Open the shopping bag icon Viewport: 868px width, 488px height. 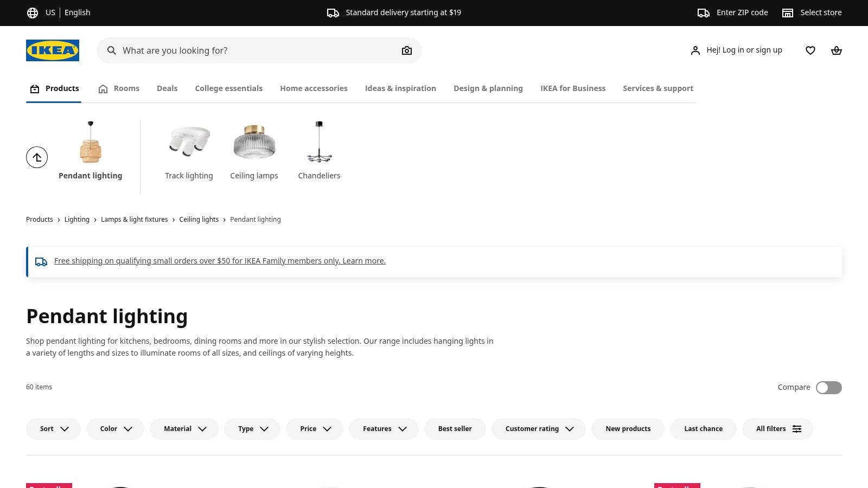(836, 50)
